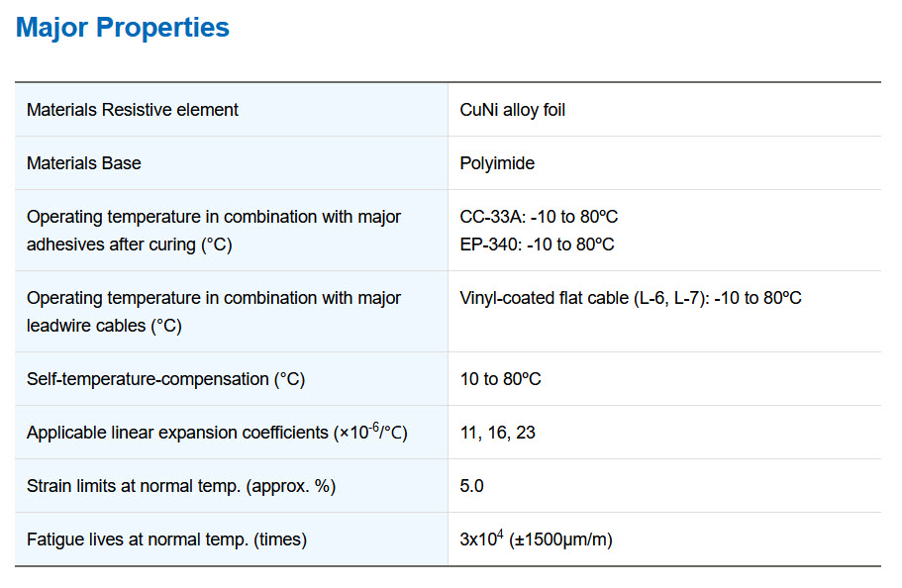The image size is (902, 588).
Task: Click the CuNi alloy foil value
Action: 512,110
